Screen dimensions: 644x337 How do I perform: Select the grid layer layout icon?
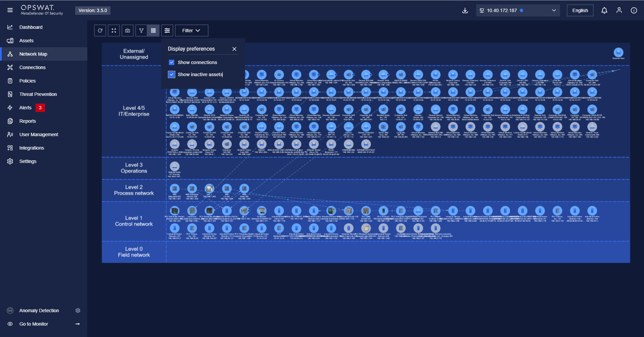pos(153,31)
